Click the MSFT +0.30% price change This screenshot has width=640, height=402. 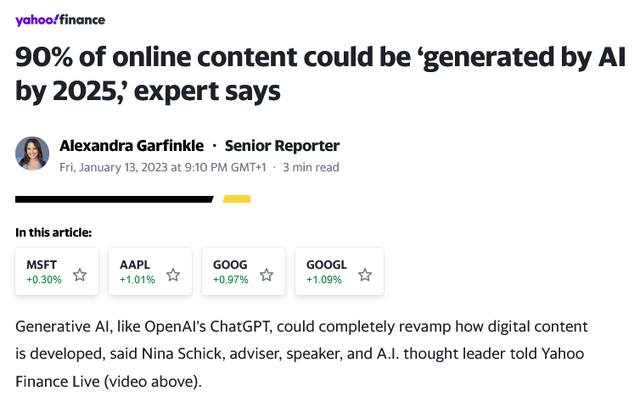(44, 280)
